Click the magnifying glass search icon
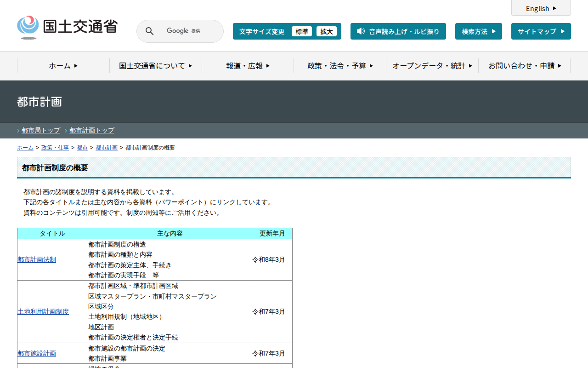 (x=149, y=31)
